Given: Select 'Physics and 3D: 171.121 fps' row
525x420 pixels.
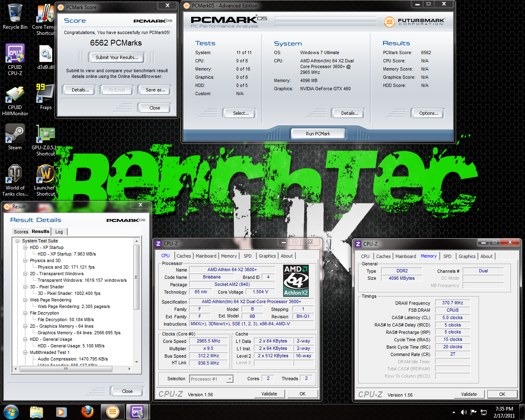Looking at the screenshot, I should [66, 267].
